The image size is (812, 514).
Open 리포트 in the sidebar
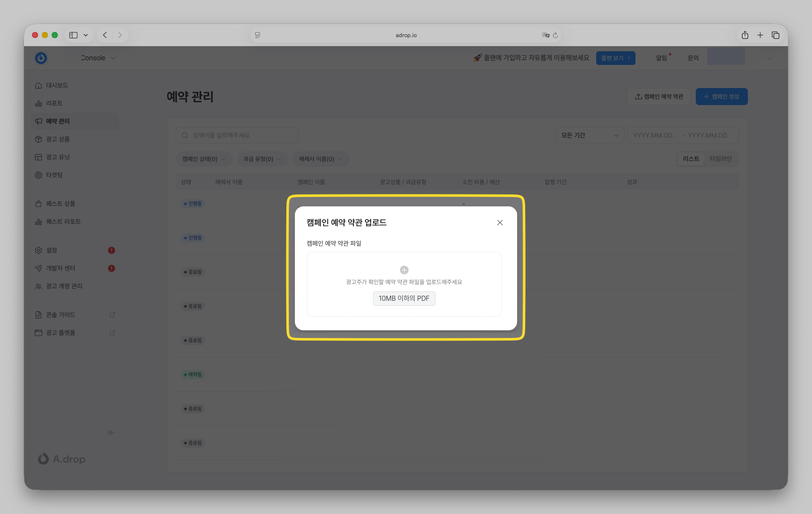coord(54,103)
